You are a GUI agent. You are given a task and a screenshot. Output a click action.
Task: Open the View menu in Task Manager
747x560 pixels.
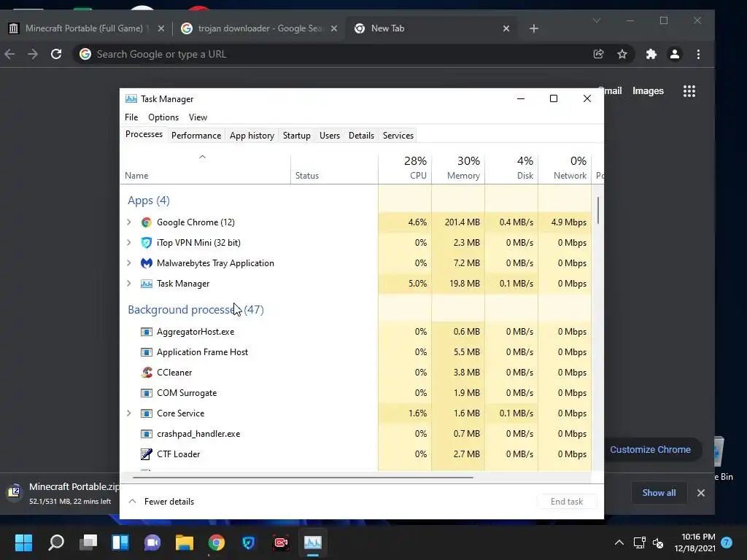(x=198, y=117)
